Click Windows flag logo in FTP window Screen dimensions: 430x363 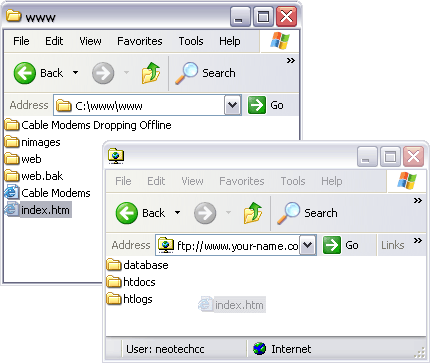click(x=407, y=181)
